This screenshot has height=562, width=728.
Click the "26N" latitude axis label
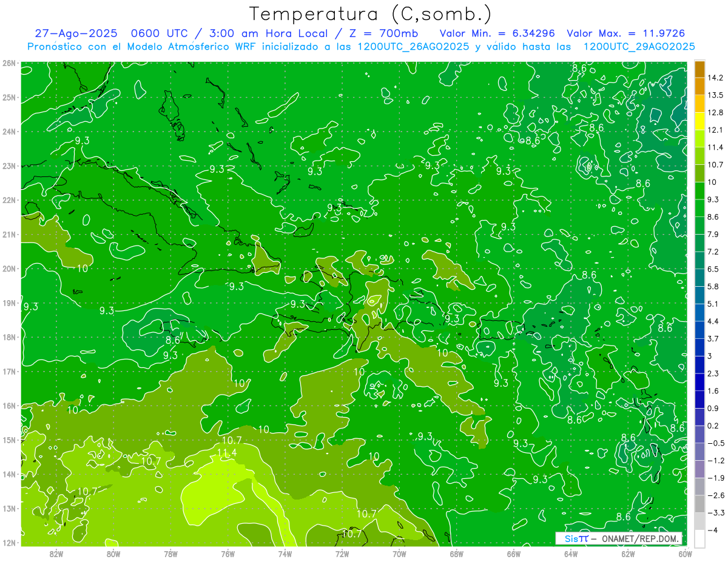[8, 63]
